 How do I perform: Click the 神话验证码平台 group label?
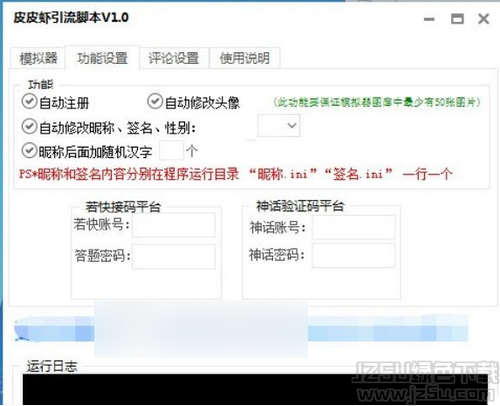point(300,206)
